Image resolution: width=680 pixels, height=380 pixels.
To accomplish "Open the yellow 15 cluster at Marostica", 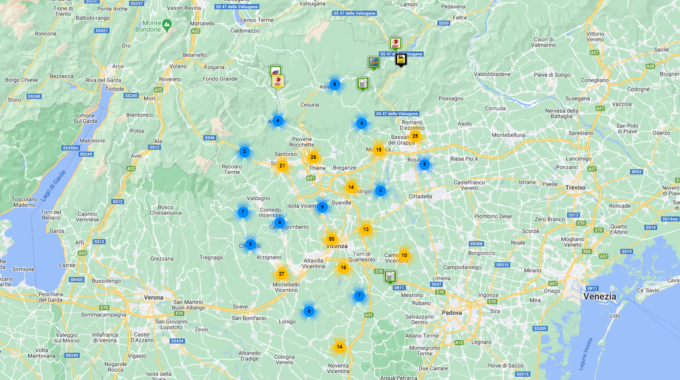I will [x=379, y=150].
